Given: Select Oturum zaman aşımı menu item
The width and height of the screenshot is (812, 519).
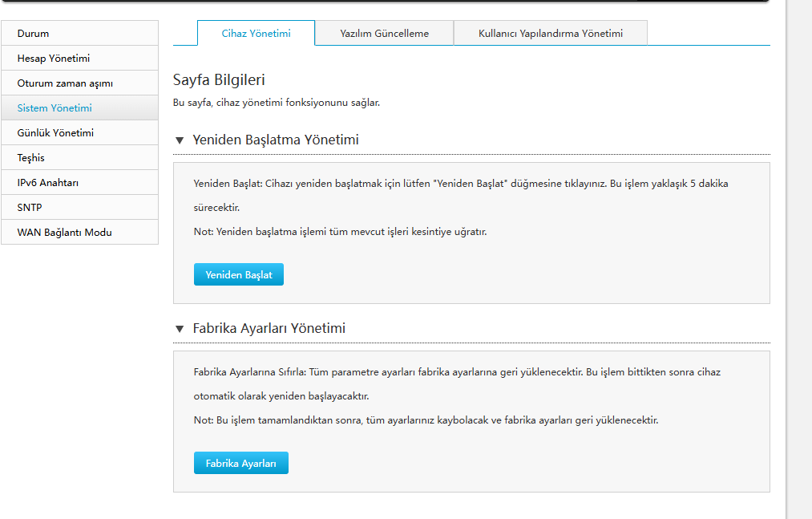Looking at the screenshot, I should pos(79,83).
